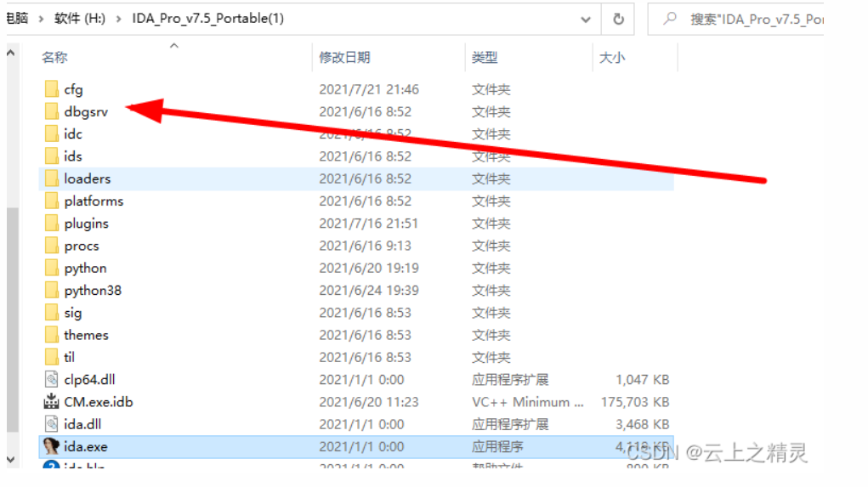Select the ida.exe file name
868x487 pixels.
click(x=85, y=446)
